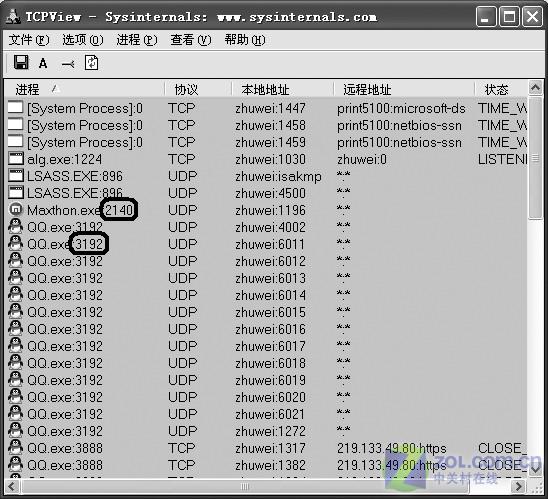Click the horizontal scrollbar thumb
548x499 pixels.
245,486
